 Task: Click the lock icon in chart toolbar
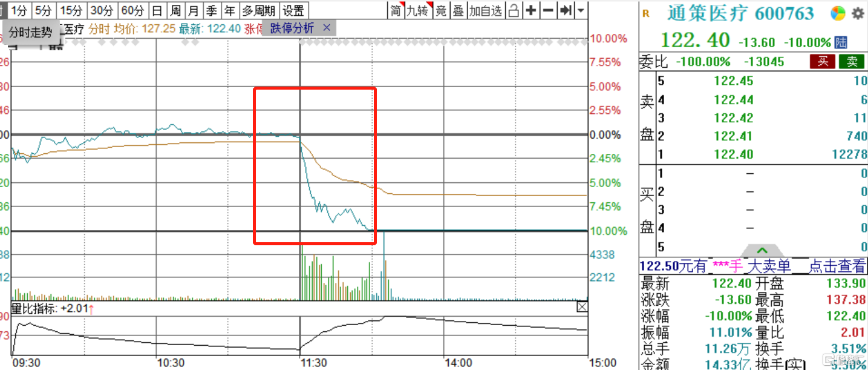click(x=514, y=10)
